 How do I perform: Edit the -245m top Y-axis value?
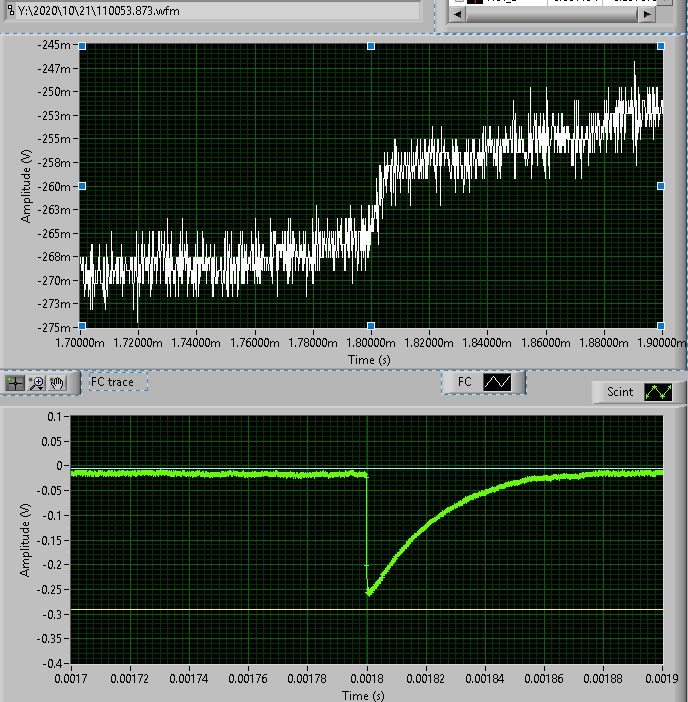pos(54,45)
